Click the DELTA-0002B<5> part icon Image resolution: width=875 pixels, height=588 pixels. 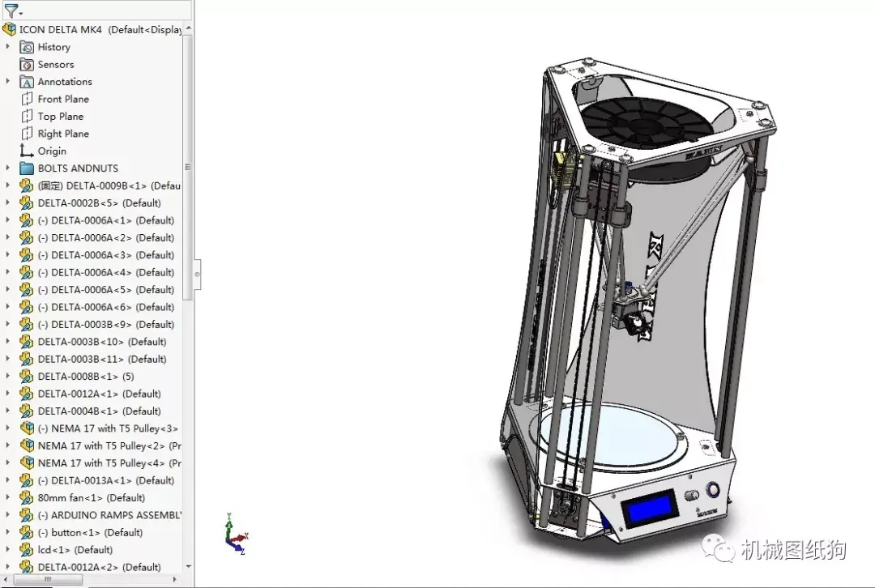tap(26, 203)
